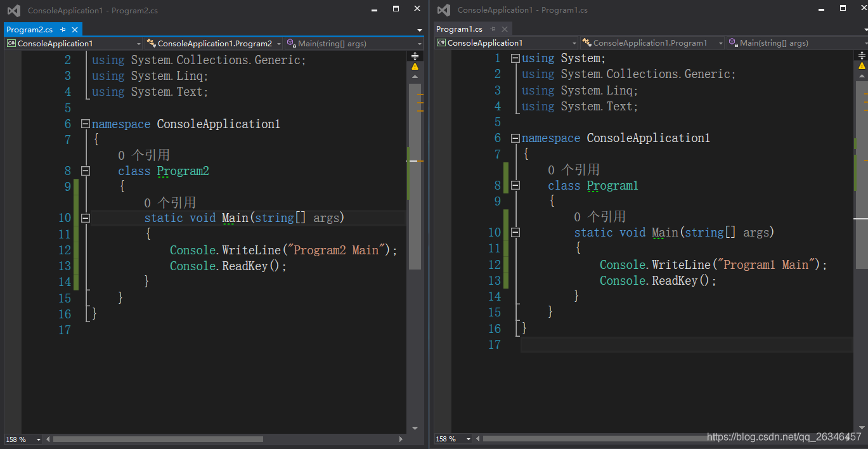Open the 158 % zoom dropdown in Program2 window

tap(39, 439)
